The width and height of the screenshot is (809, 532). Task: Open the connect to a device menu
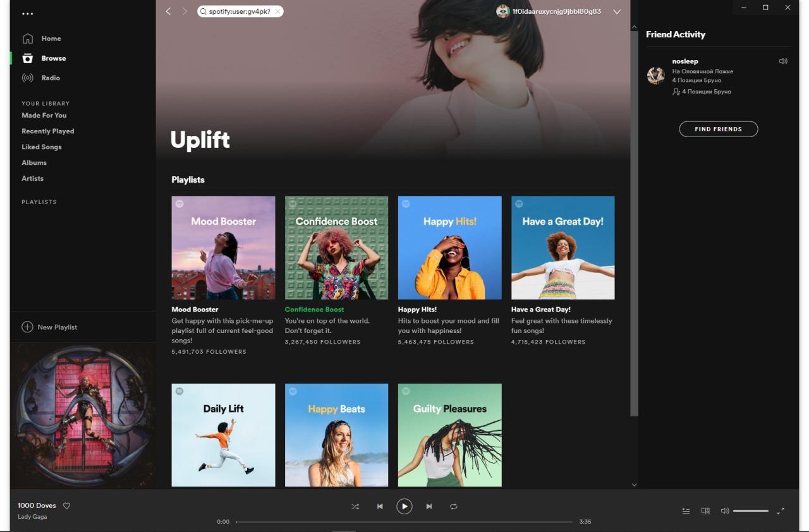[705, 511]
